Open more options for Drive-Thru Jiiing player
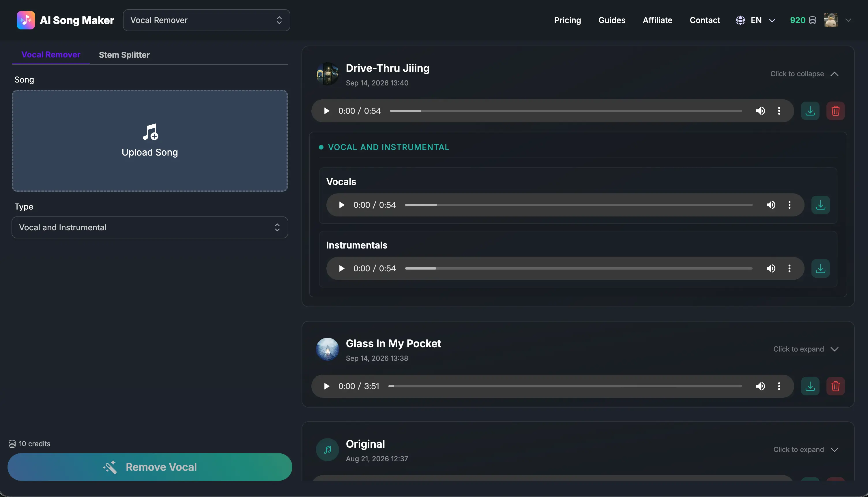868x497 pixels. click(779, 111)
